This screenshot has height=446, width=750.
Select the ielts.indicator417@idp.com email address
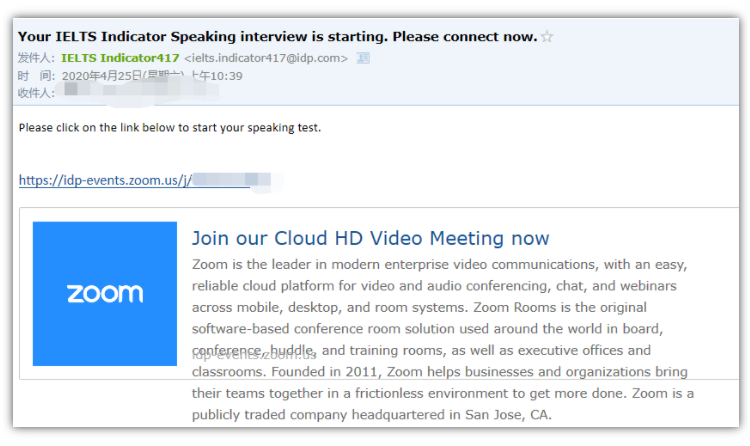click(266, 58)
